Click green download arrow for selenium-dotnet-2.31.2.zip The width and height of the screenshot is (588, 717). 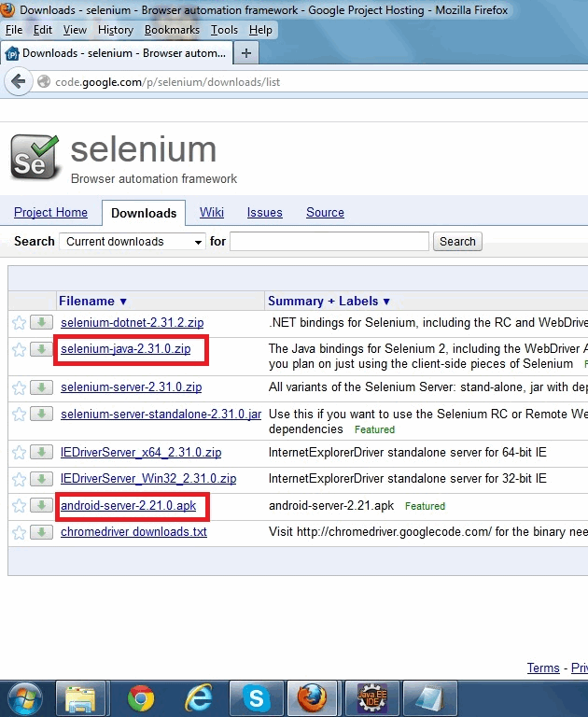coord(42,322)
